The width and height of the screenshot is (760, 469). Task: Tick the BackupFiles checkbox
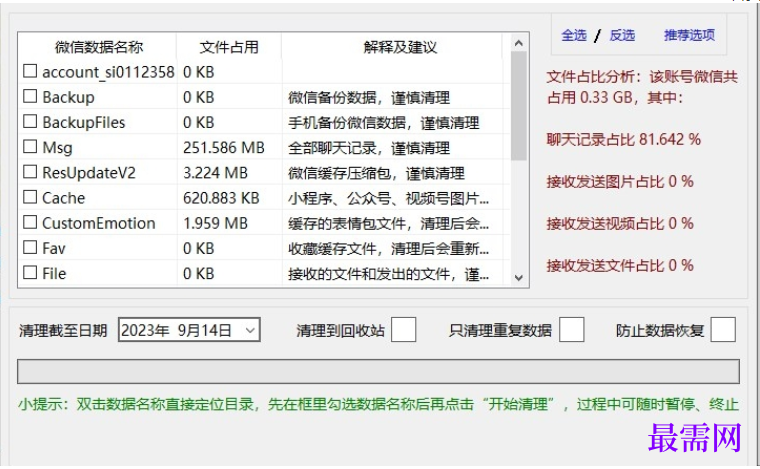point(30,122)
